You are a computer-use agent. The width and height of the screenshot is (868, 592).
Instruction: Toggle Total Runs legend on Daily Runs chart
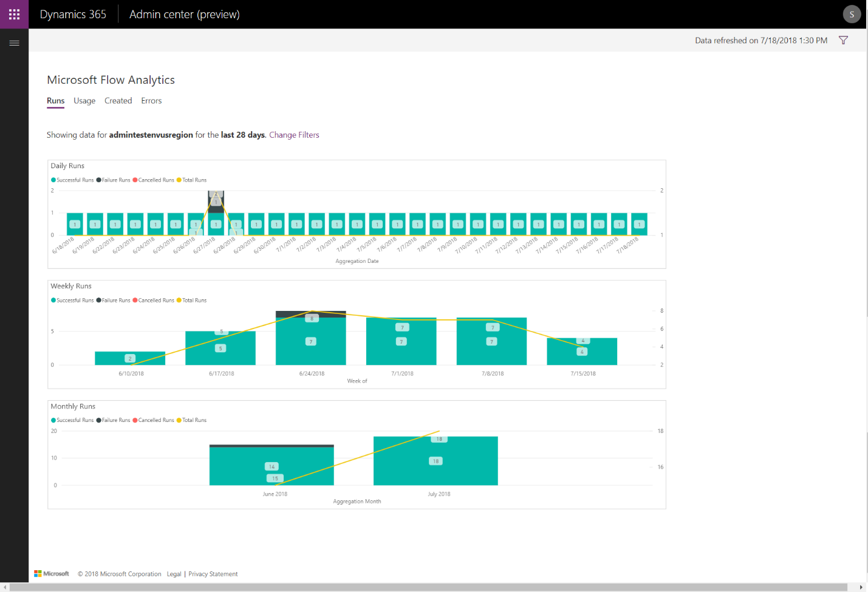coord(193,180)
